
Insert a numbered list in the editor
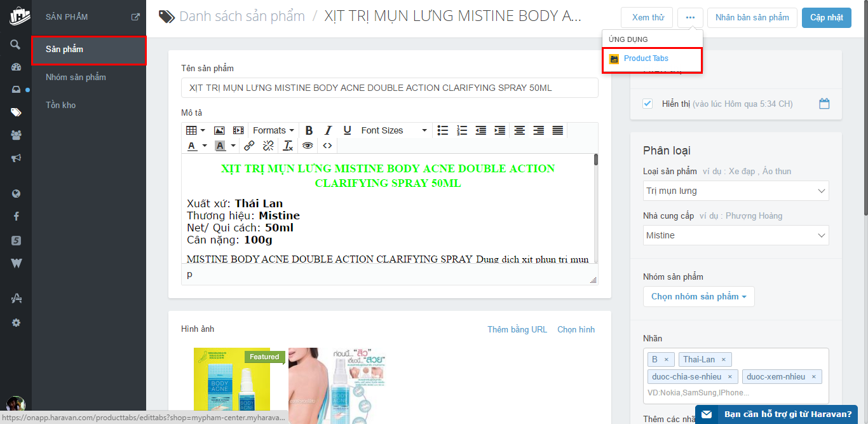[x=462, y=130]
